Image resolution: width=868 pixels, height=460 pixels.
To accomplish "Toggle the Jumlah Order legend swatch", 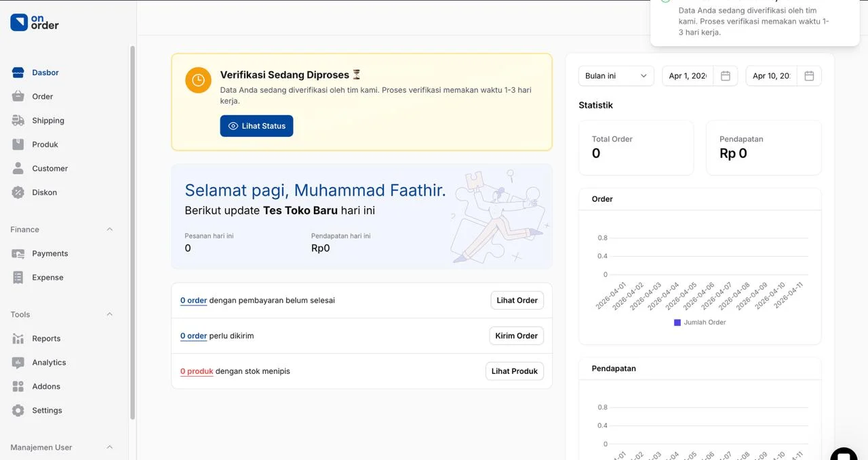I will coord(677,322).
